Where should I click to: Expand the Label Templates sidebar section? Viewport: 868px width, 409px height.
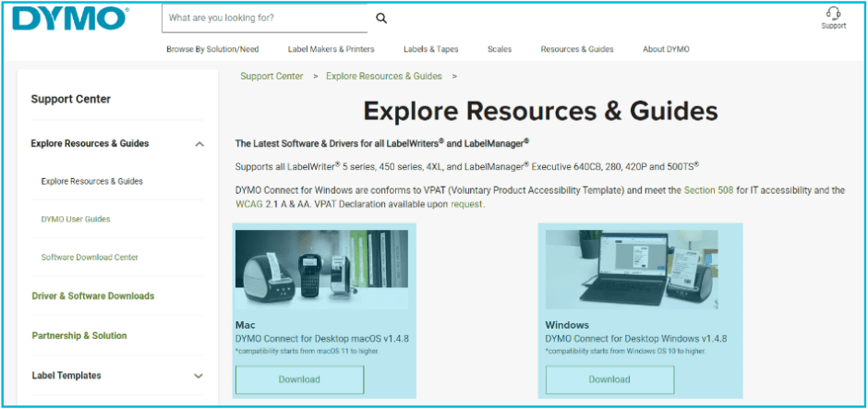(199, 376)
